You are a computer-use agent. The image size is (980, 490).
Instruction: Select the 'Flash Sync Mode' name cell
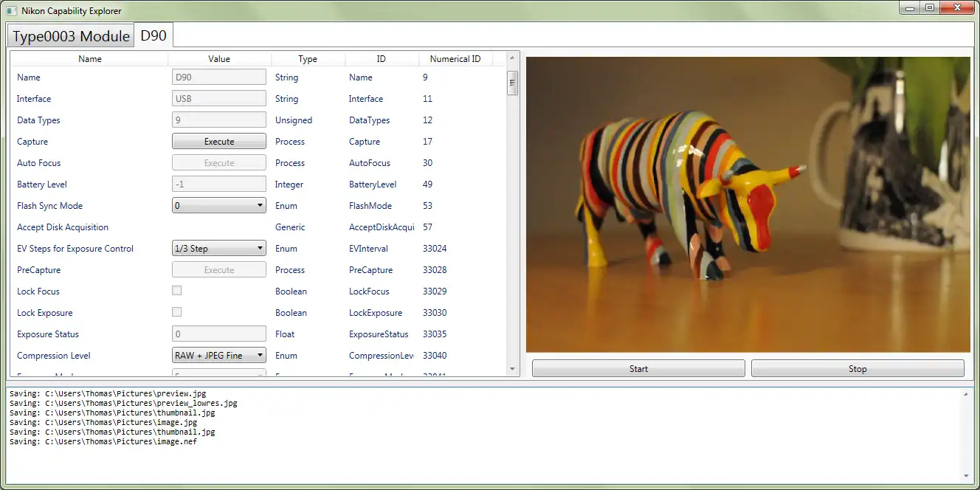(49, 205)
